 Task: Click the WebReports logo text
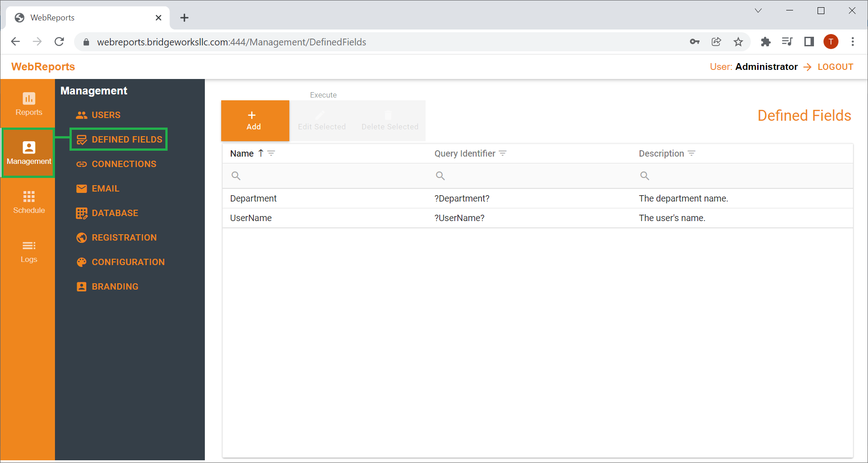coord(43,67)
